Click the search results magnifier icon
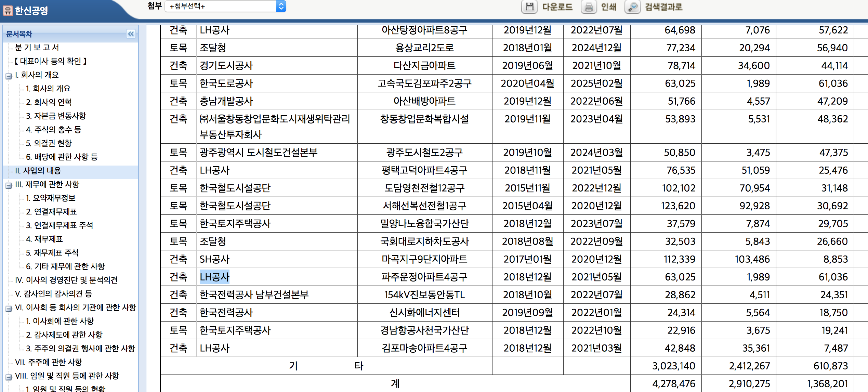The width and height of the screenshot is (868, 392). [x=632, y=7]
